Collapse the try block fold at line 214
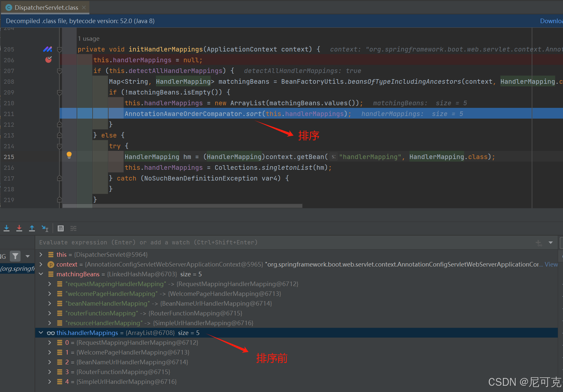This screenshot has width=563, height=392. click(59, 146)
